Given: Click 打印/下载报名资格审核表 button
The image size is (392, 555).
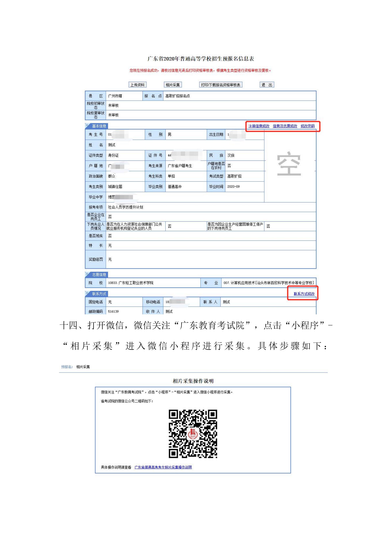Looking at the screenshot, I should coord(221,85).
